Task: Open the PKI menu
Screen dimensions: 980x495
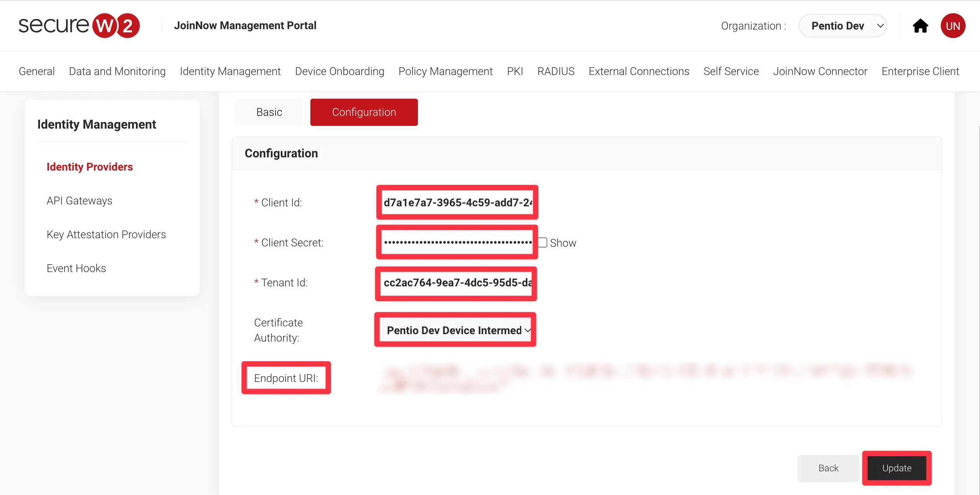Action: (x=515, y=71)
